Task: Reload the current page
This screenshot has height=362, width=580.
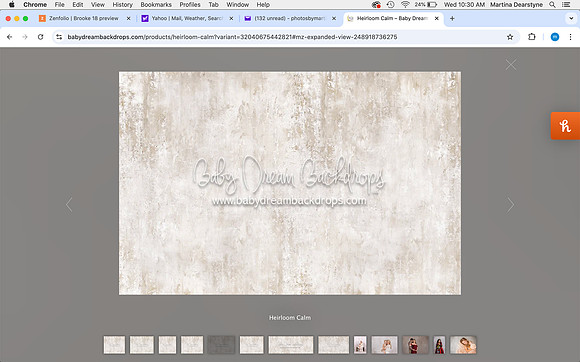Action: [x=41, y=37]
